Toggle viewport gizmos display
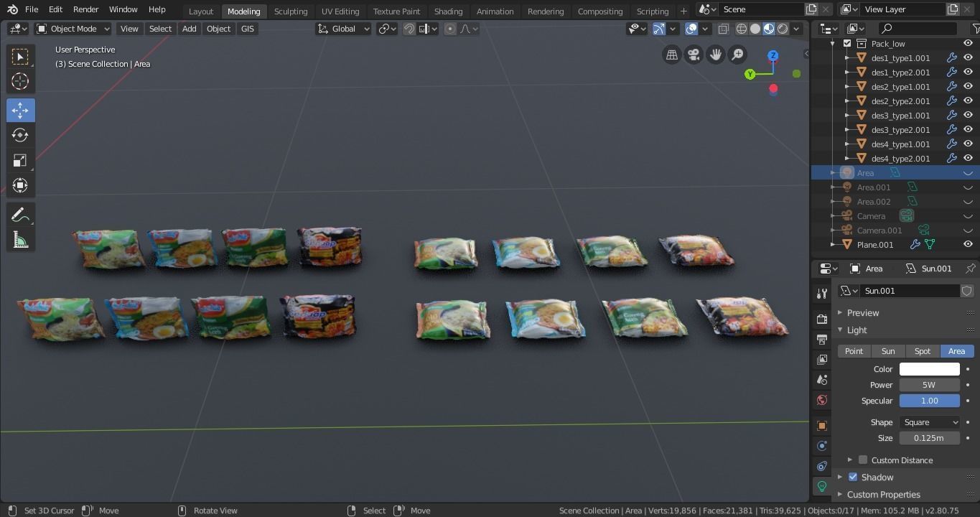Image resolution: width=980 pixels, height=517 pixels. (658, 29)
